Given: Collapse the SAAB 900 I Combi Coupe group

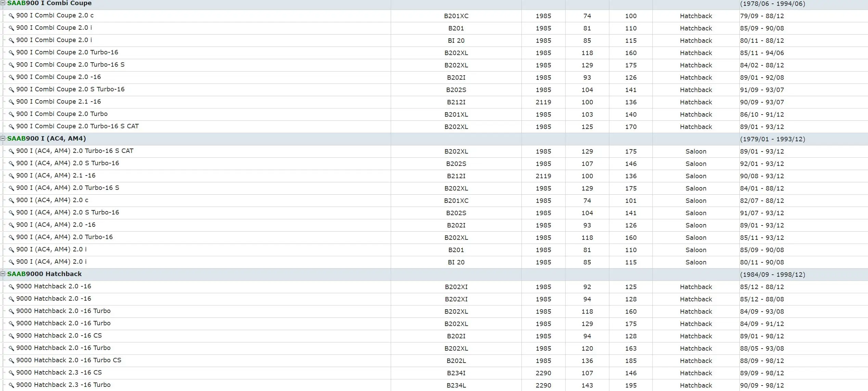Looking at the screenshot, I should (x=3, y=3).
